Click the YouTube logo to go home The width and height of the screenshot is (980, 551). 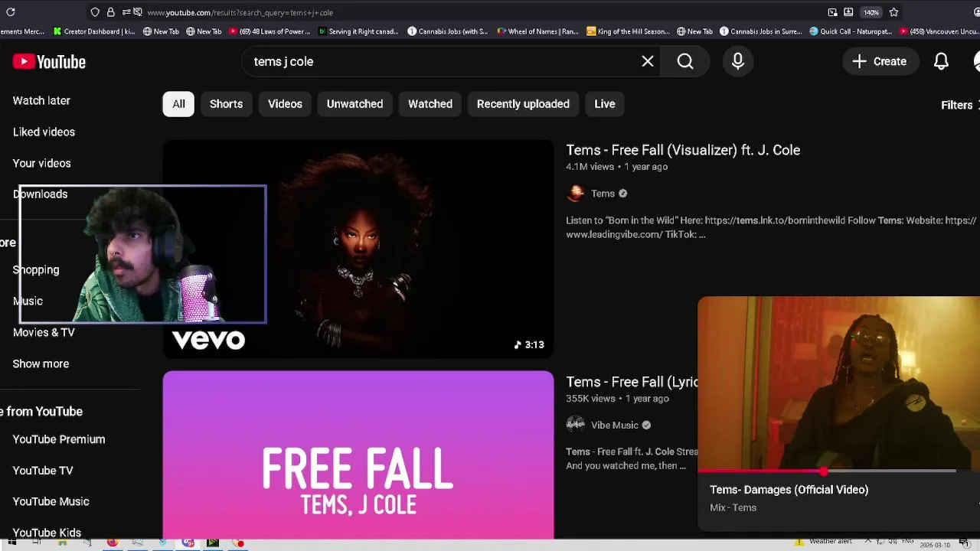(x=49, y=62)
